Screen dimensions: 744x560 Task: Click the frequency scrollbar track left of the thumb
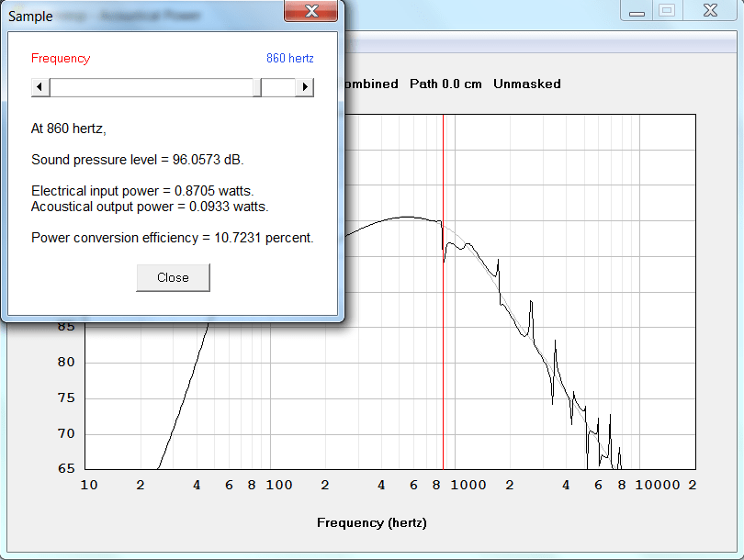pyautogui.click(x=152, y=87)
